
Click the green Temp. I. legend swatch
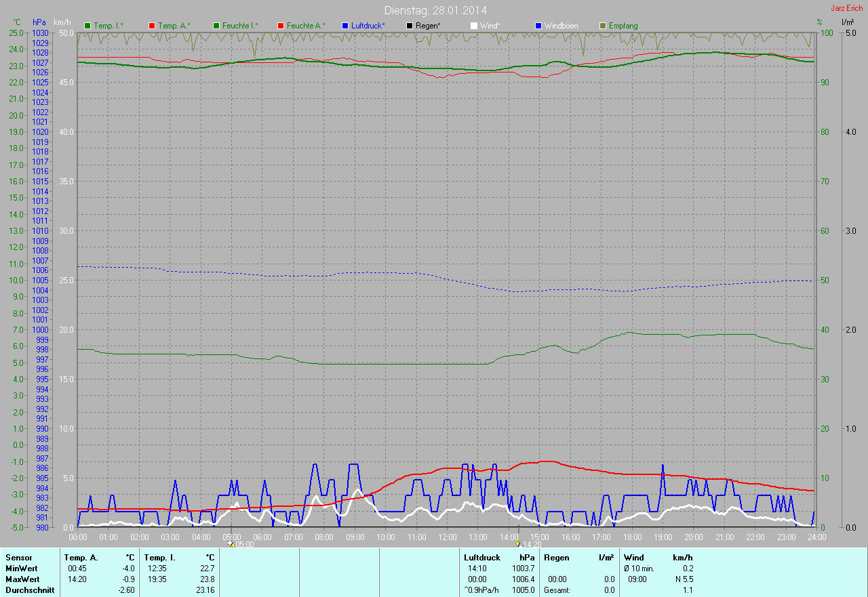click(x=87, y=26)
